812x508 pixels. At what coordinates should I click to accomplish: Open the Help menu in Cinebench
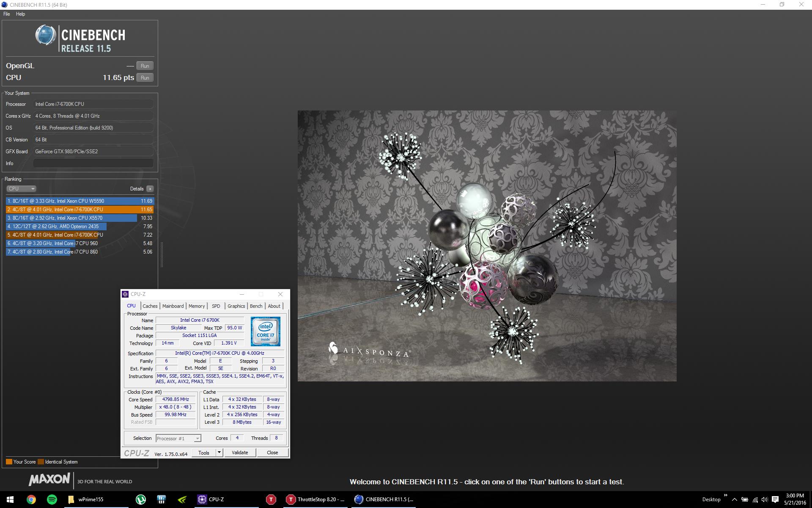20,14
